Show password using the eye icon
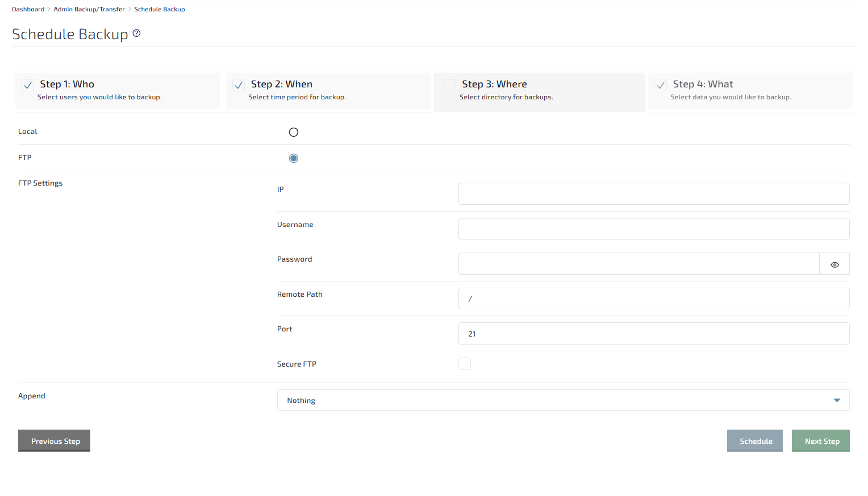868x496 pixels. tap(834, 264)
